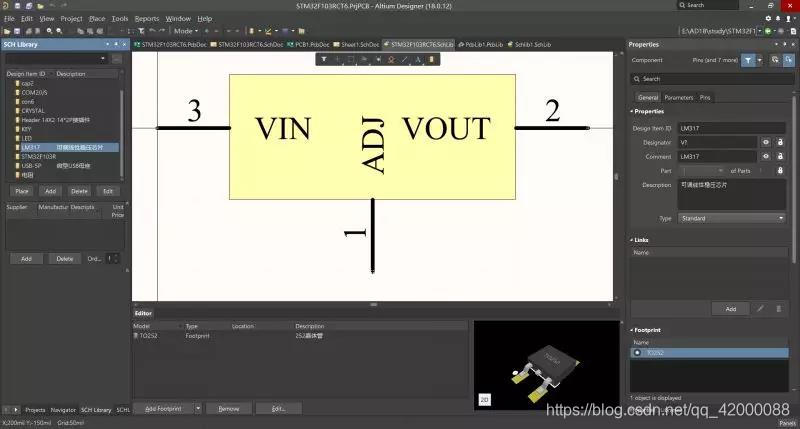Select the CRYSTAL component in the library list

(33, 111)
